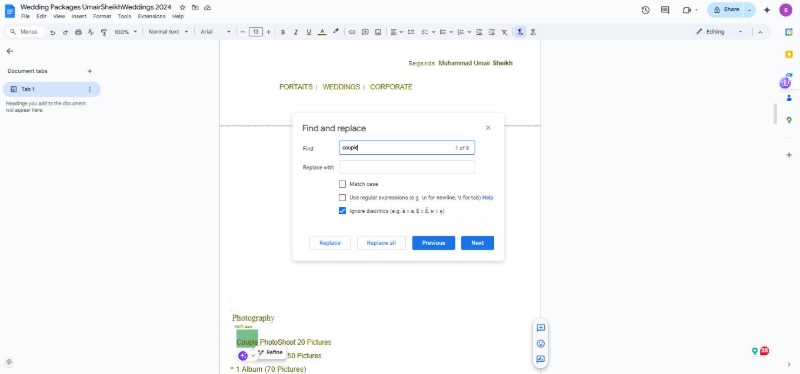Open the text color picker
This screenshot has width=800, height=374.
(322, 32)
